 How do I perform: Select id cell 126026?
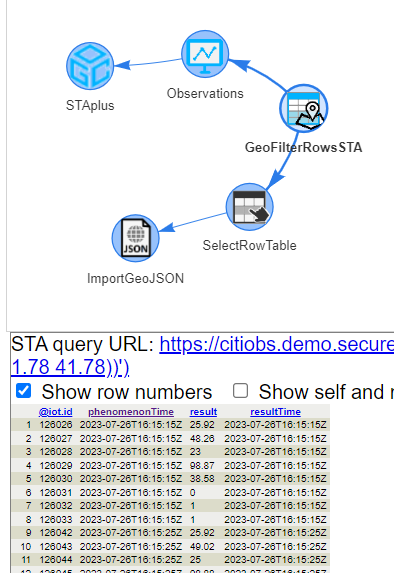tap(56, 425)
